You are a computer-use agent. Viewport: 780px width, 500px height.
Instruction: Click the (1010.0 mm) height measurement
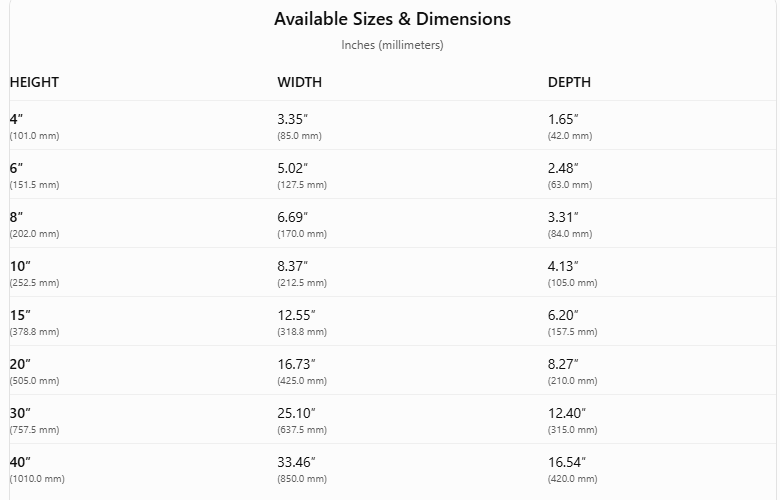click(37, 479)
